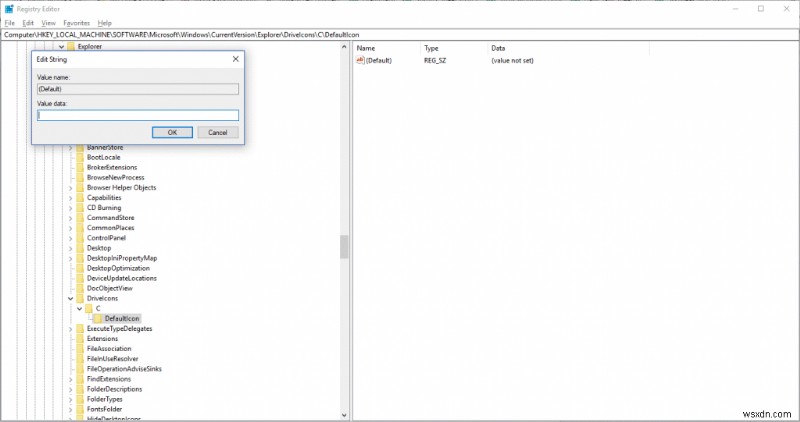Expand the ControlPanel key
The height and width of the screenshot is (422, 800).
point(70,238)
